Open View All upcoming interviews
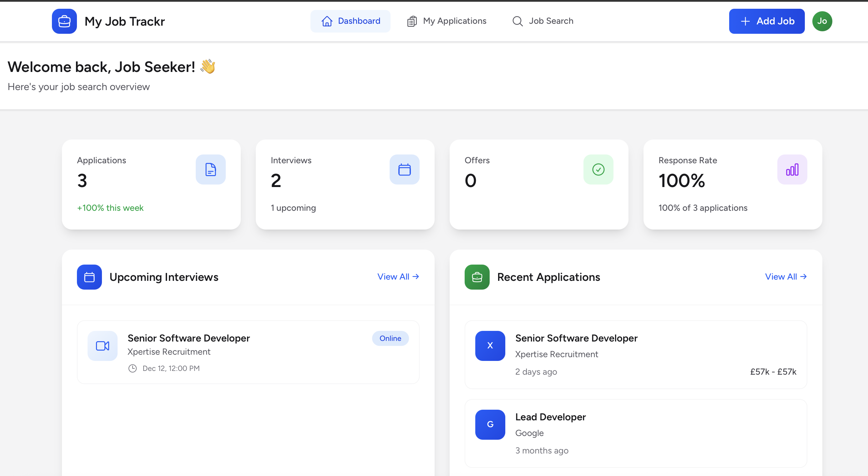This screenshot has height=476, width=868. pyautogui.click(x=398, y=276)
